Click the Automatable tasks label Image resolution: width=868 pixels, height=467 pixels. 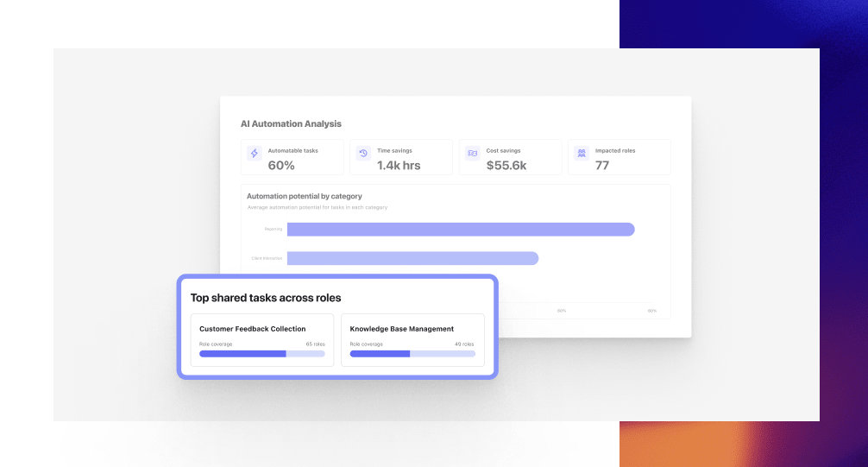[292, 151]
